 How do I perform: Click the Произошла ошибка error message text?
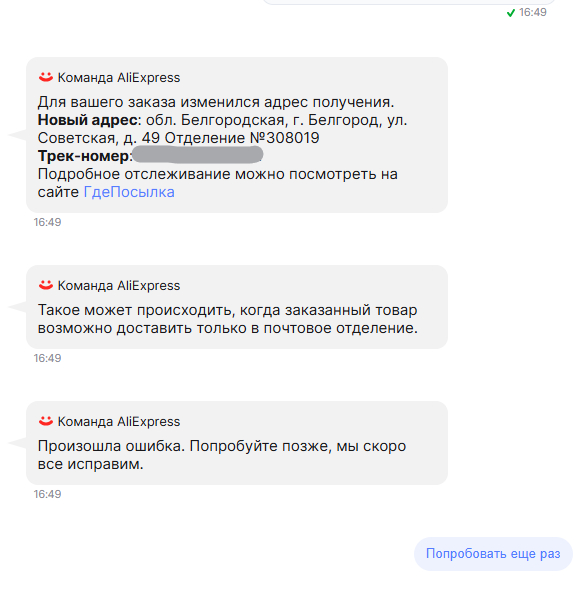point(222,455)
